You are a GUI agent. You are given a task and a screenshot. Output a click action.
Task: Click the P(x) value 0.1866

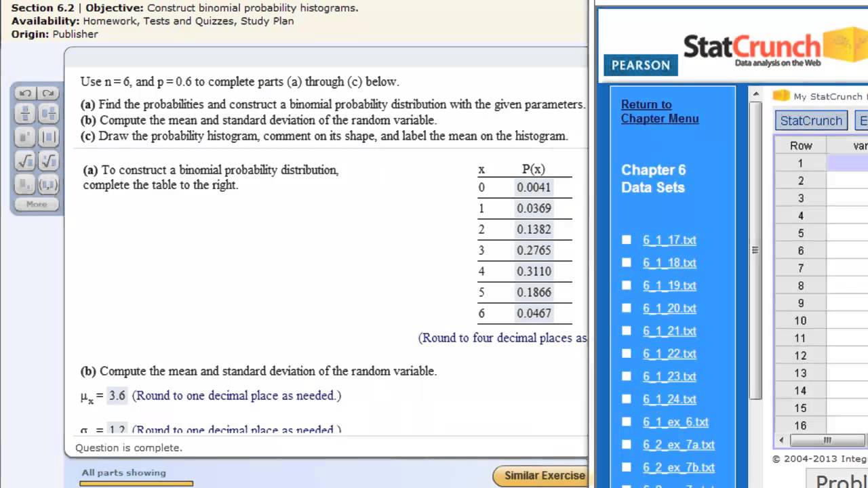pyautogui.click(x=534, y=292)
